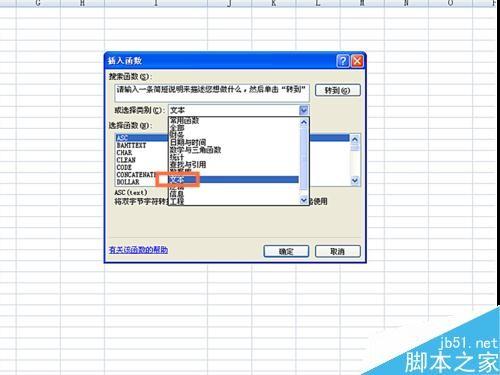Click function list scroll down arrow
This screenshot has width=500, height=375.
pos(355,181)
